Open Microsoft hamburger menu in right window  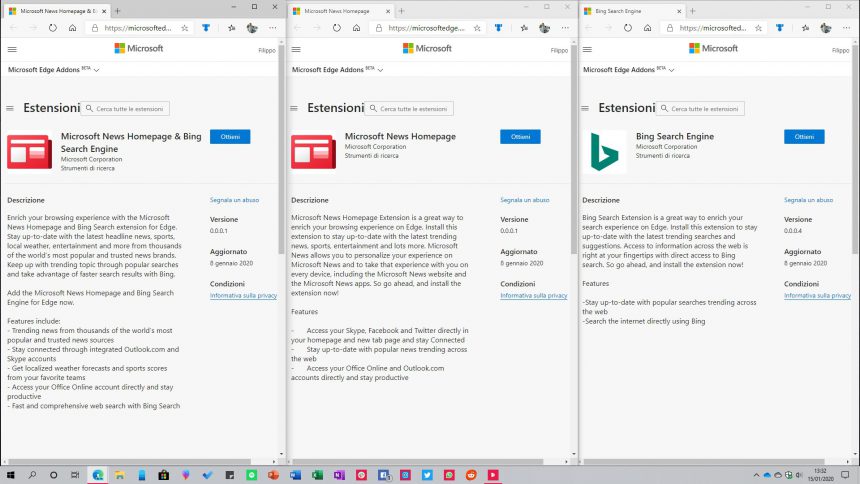coord(587,49)
